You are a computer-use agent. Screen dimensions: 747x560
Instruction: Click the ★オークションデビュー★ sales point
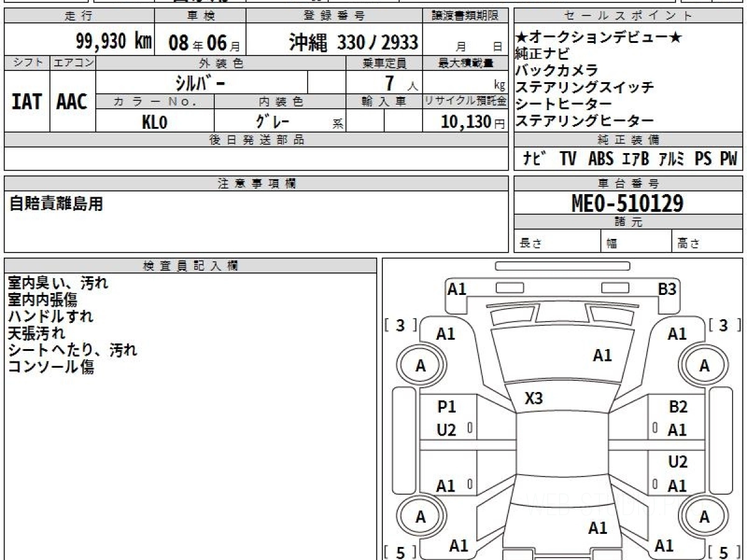tap(598, 37)
